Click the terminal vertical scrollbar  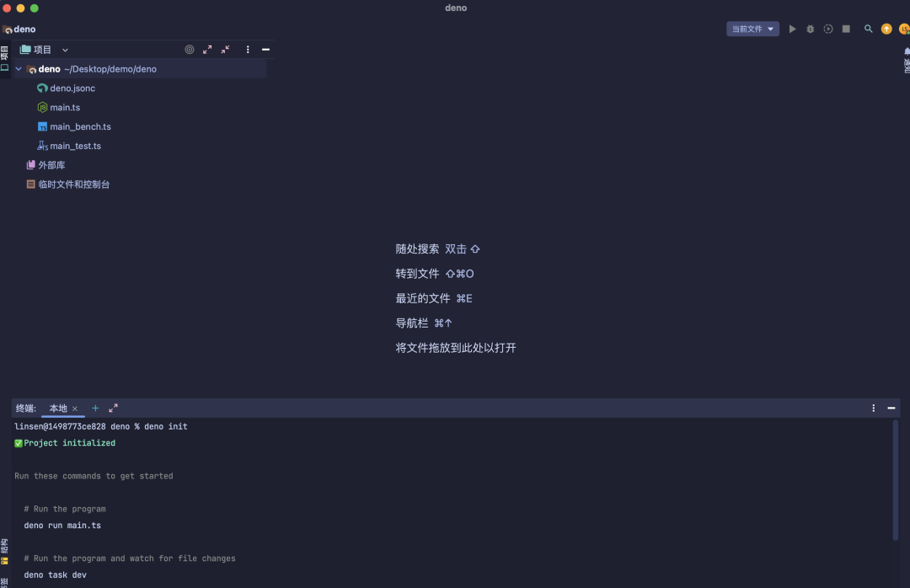(x=896, y=480)
